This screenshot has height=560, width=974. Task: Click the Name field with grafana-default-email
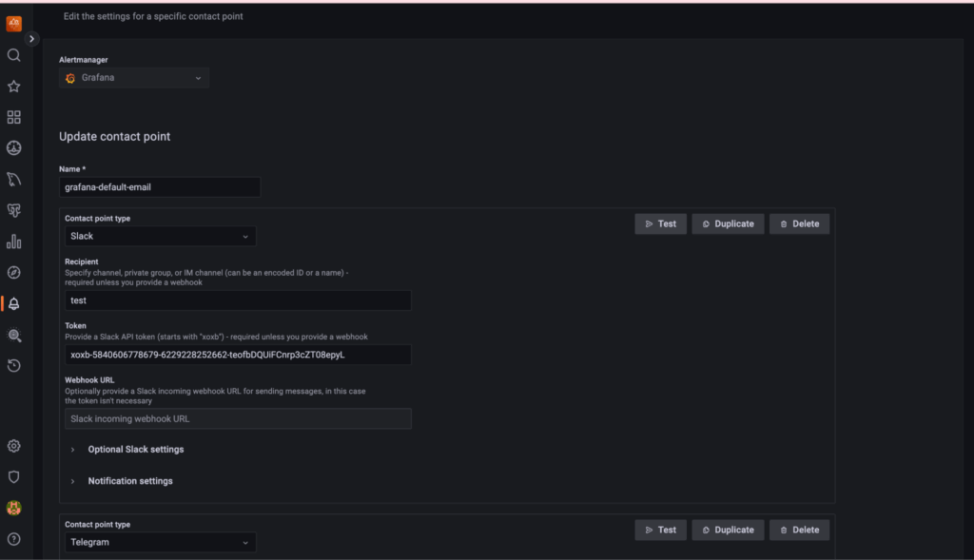(160, 187)
